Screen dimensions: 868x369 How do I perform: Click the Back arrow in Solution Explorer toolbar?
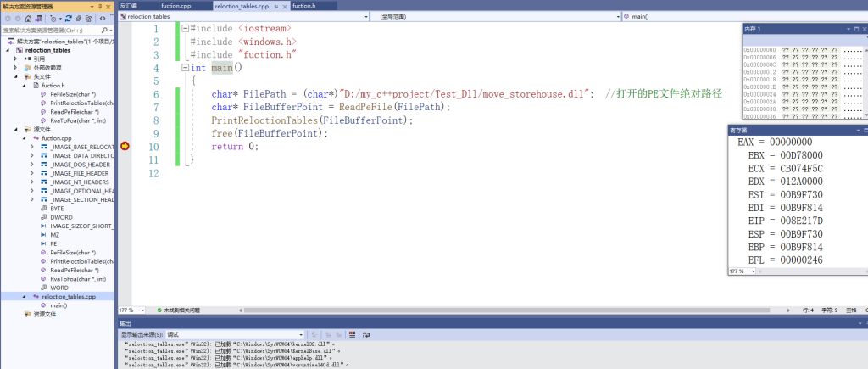click(x=7, y=17)
